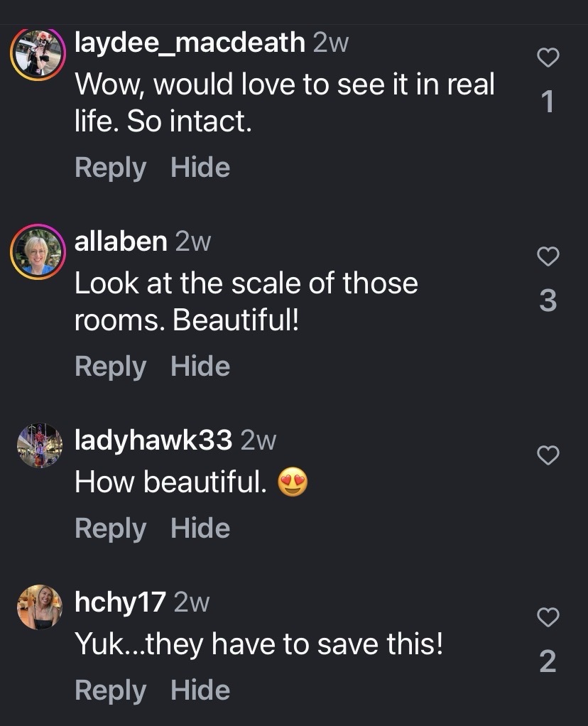Open hchy17's profile avatar
This screenshot has width=588, height=726.
[x=39, y=607]
